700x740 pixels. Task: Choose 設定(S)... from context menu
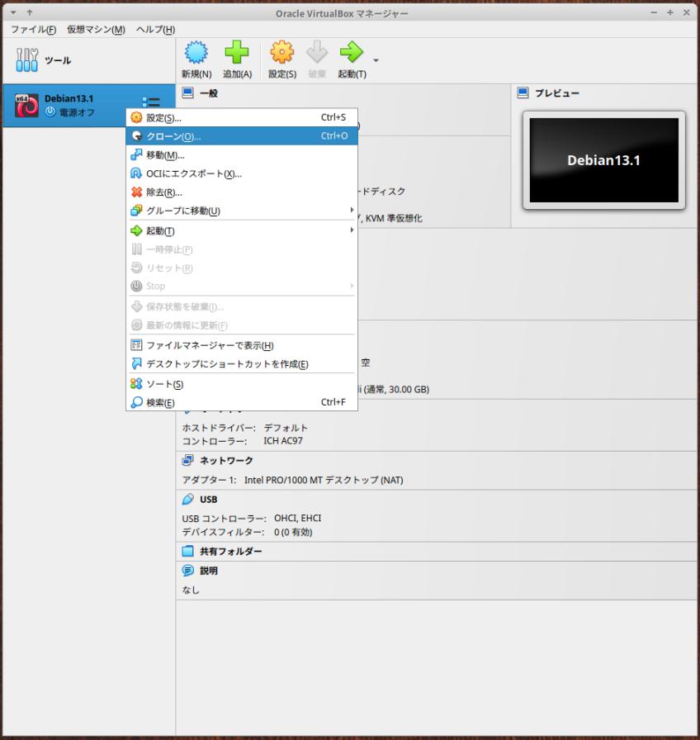click(242, 117)
